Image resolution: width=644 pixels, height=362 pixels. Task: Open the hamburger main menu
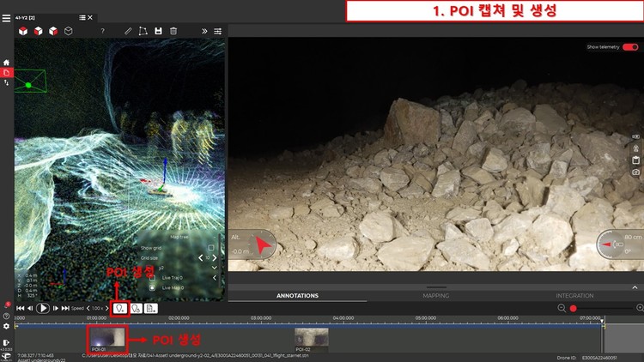[x=6, y=18]
